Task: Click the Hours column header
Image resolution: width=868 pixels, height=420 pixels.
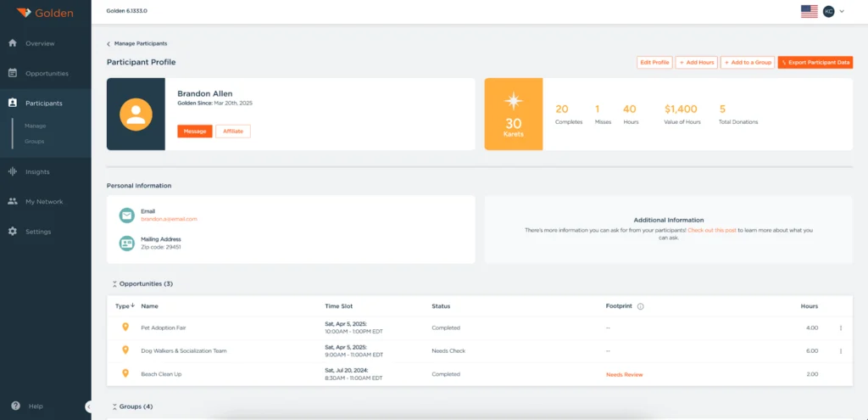Action: click(810, 305)
